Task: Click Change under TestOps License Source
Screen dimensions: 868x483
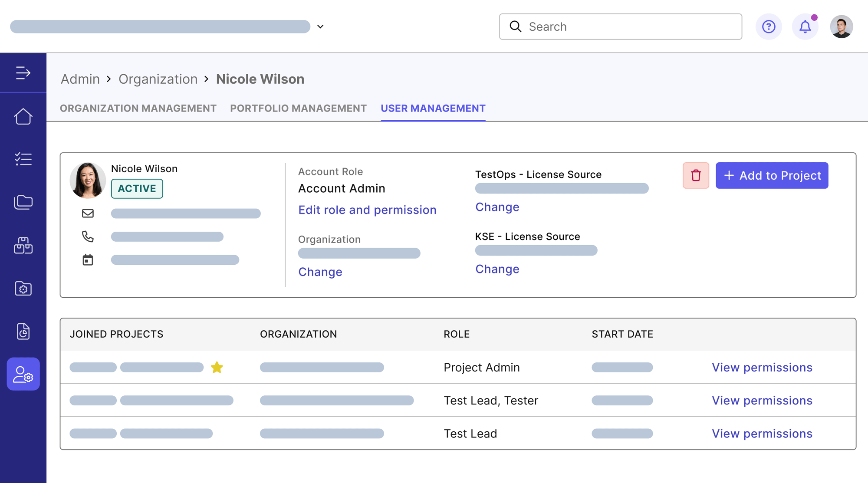Action: click(x=497, y=207)
